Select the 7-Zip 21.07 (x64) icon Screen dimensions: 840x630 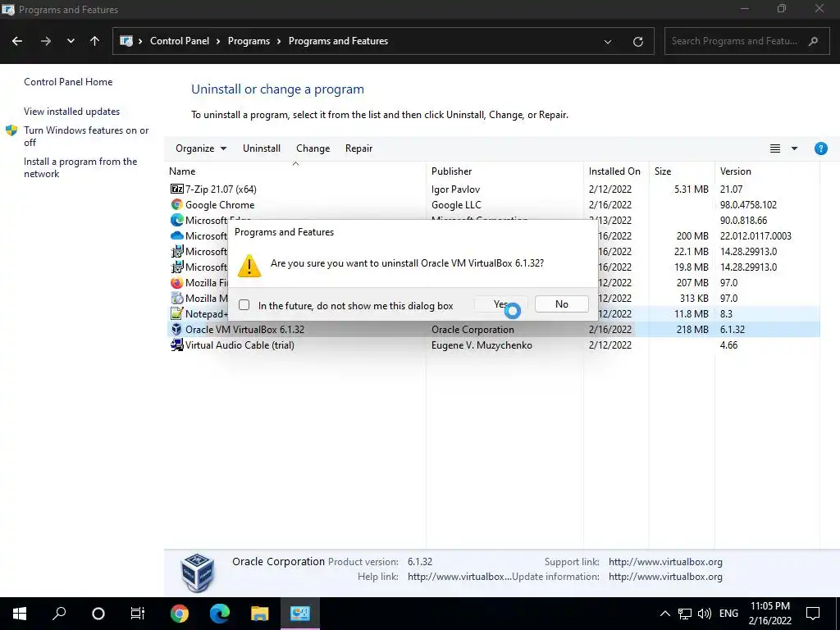tap(177, 189)
